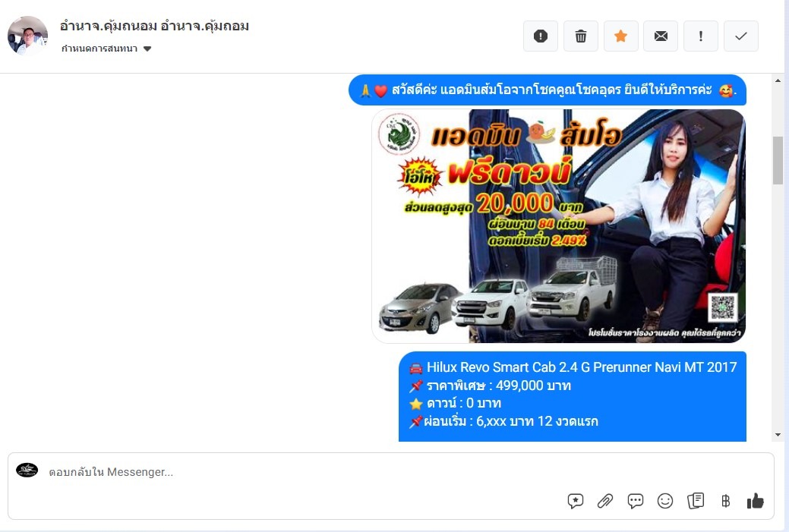
Task: Mark conversation as unread with the envelope icon
Action: (x=661, y=36)
